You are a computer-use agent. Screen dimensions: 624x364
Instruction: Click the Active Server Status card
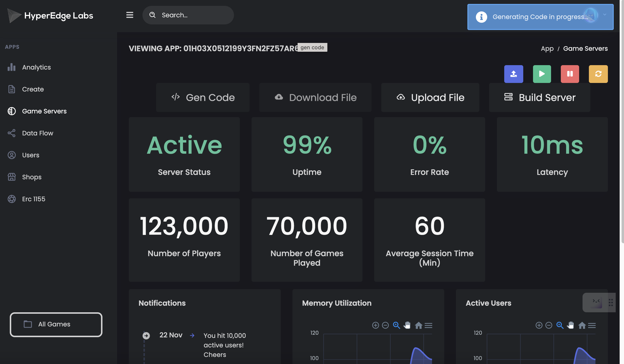184,154
